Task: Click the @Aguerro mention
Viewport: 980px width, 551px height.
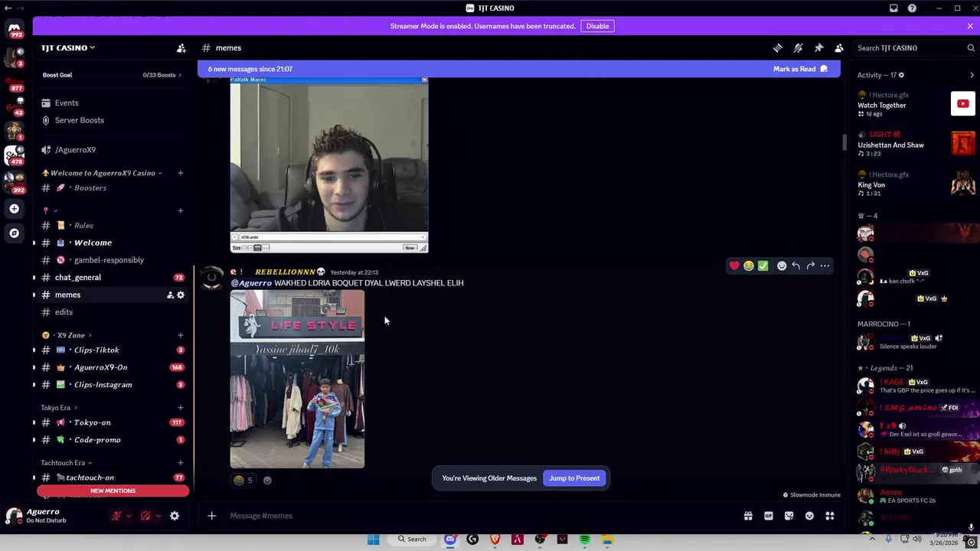Action: point(251,283)
